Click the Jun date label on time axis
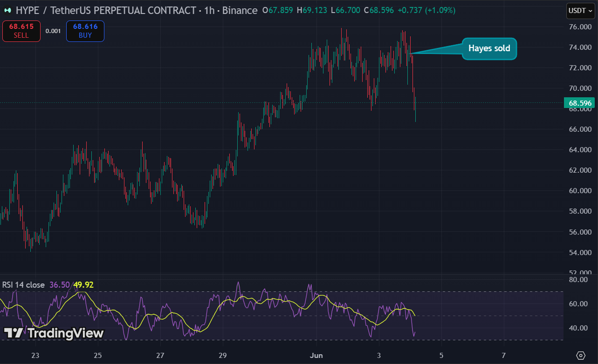 [316, 356]
